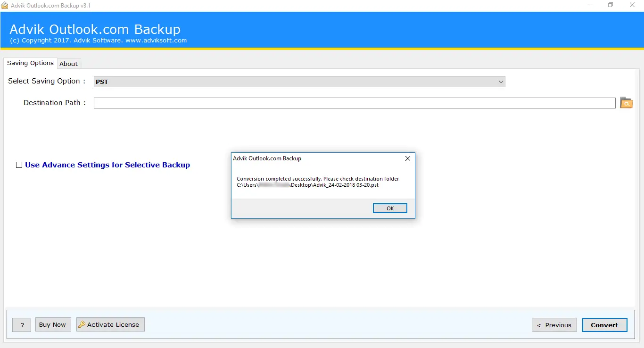The image size is (644, 348).
Task: Click the dialog's title bar text
Action: point(267,158)
